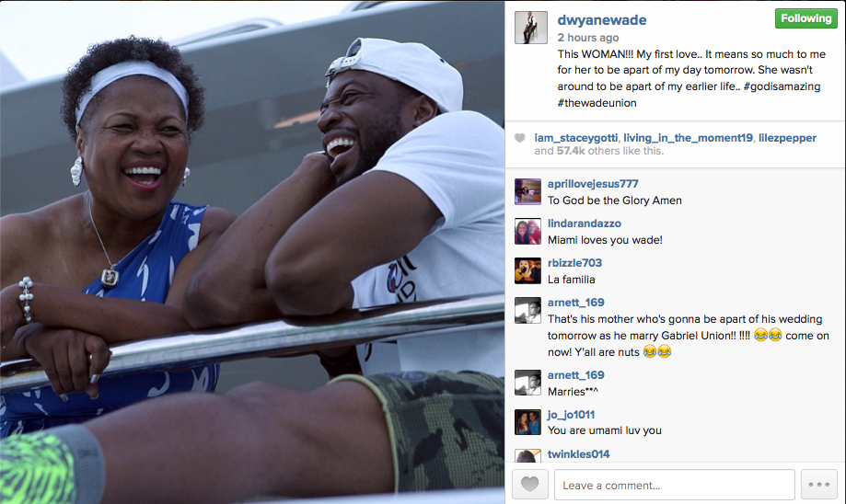Visit living_in_the_moment19's profile link
This screenshot has width=846, height=504.
688,138
